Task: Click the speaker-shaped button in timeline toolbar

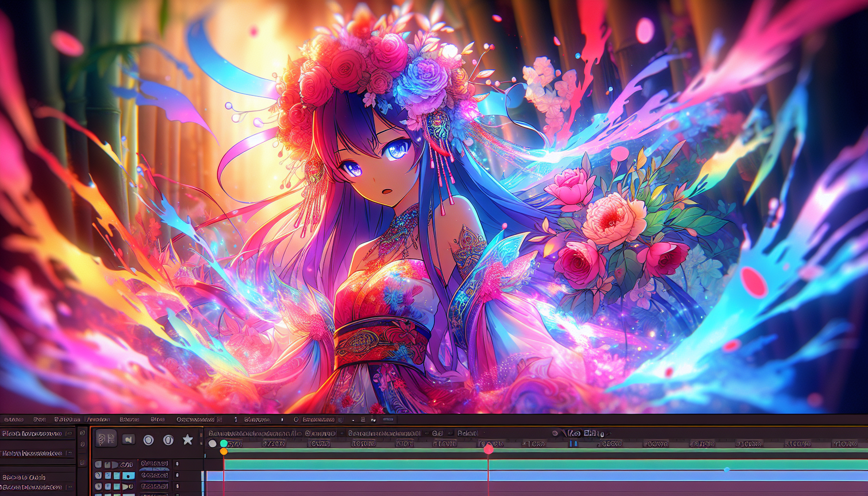Action: [x=128, y=439]
